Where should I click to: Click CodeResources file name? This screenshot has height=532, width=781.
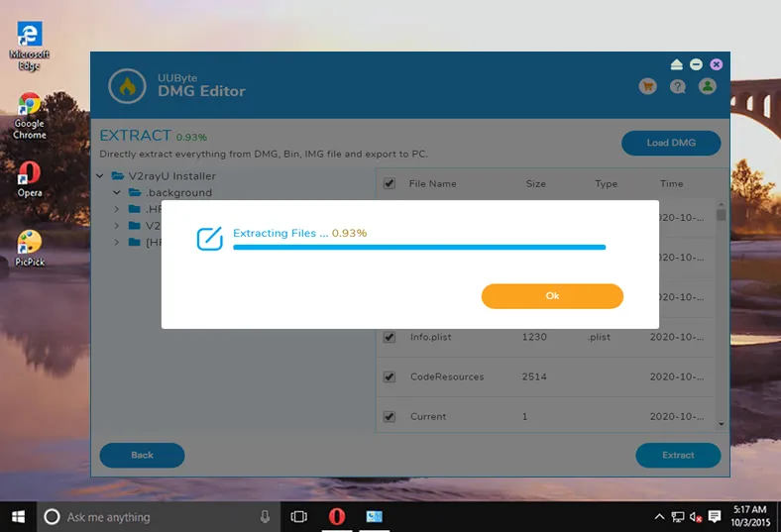[447, 376]
